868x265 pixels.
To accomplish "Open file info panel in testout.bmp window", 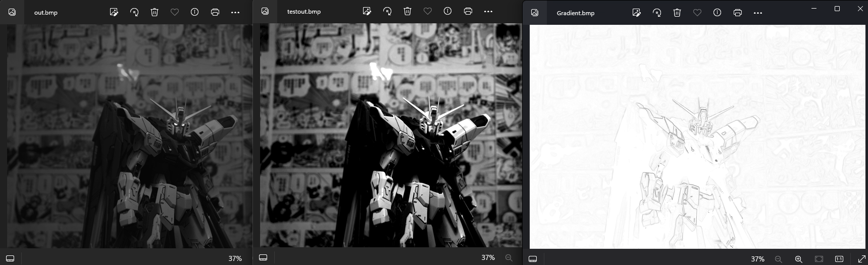I will 448,11.
